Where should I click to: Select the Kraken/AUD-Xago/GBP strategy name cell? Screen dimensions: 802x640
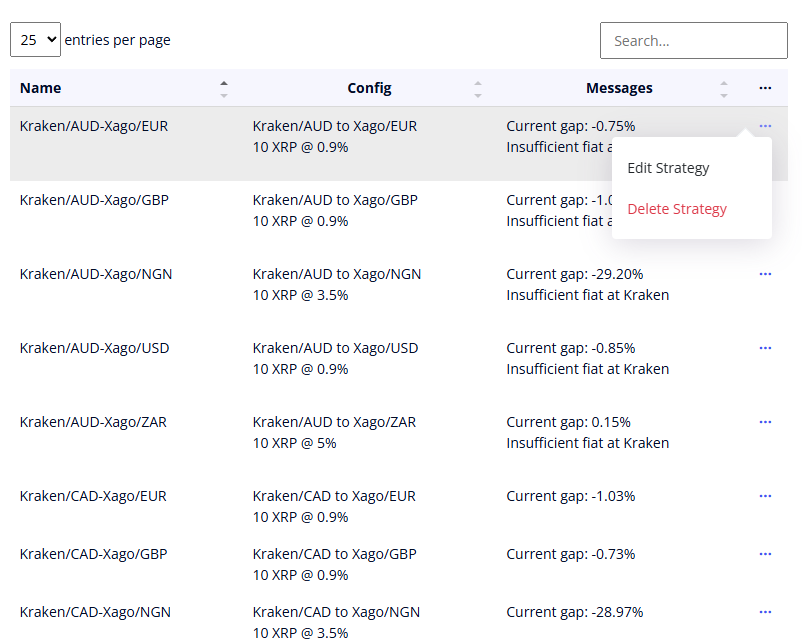(x=94, y=200)
